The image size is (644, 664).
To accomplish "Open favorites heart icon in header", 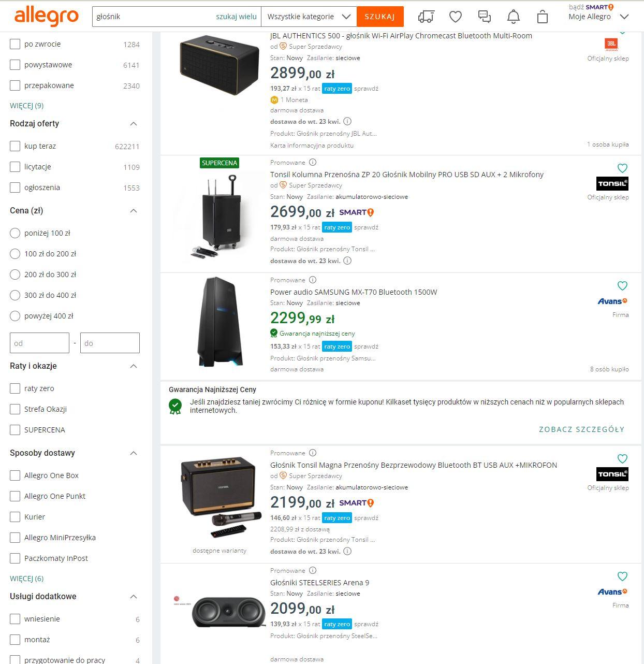I will (x=456, y=17).
